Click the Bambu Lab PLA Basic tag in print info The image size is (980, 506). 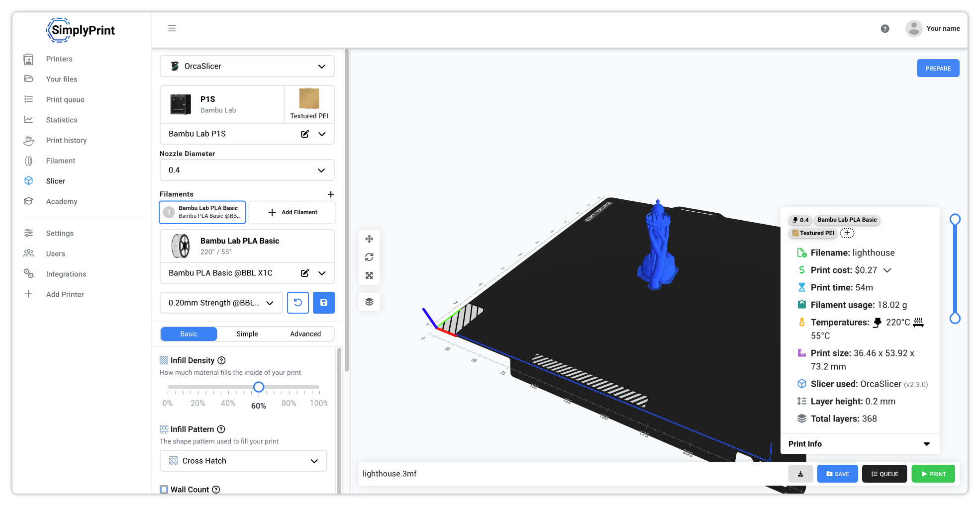[847, 220]
